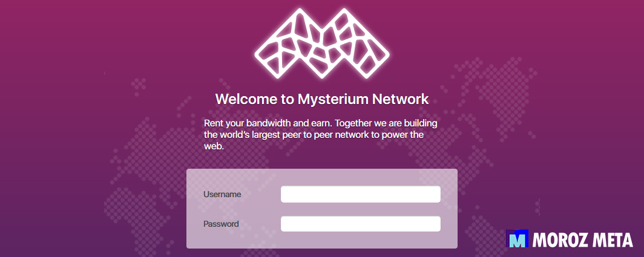Image resolution: width=644 pixels, height=257 pixels.
Task: Focus the Username input field
Action: [360, 194]
